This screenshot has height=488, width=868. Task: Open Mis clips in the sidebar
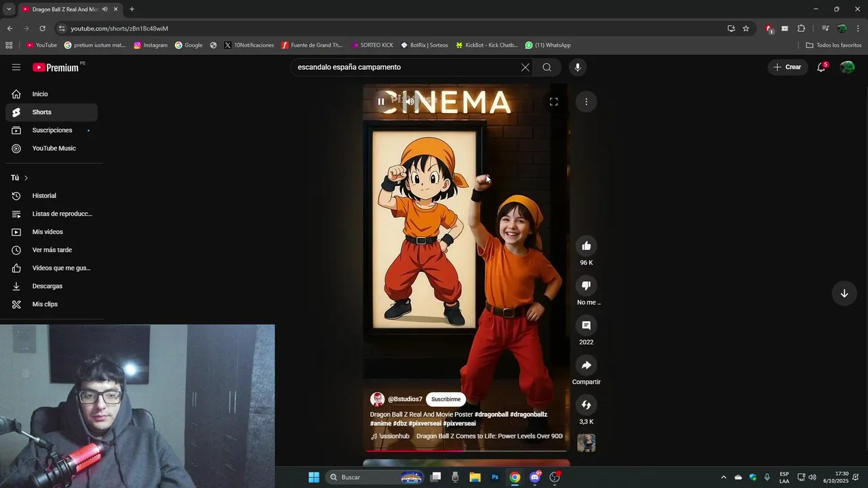[x=52, y=304]
